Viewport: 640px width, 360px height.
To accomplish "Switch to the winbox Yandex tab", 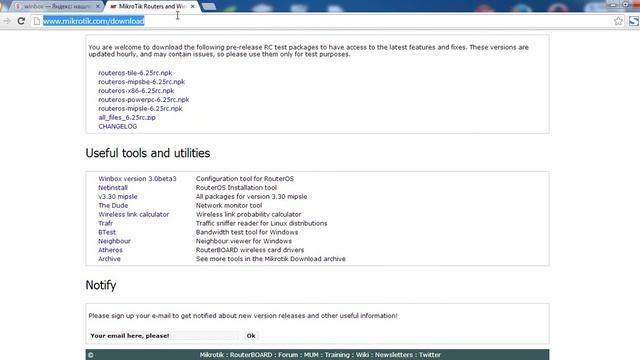I will pyautogui.click(x=56, y=7).
